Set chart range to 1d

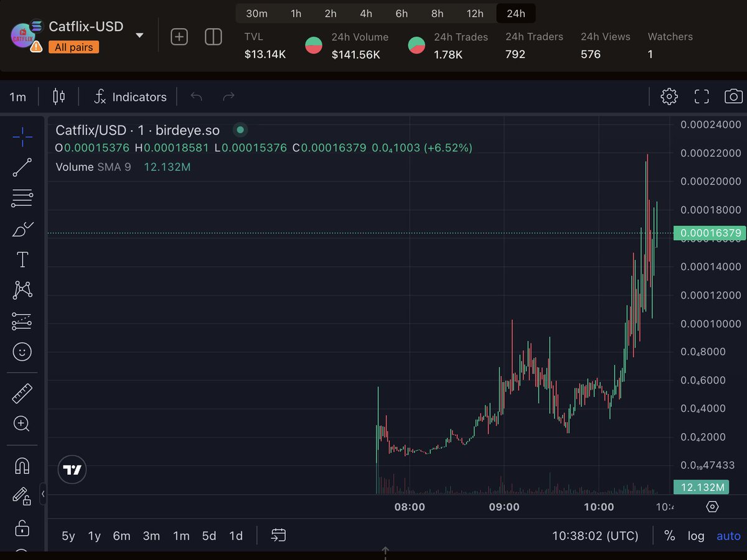click(236, 536)
